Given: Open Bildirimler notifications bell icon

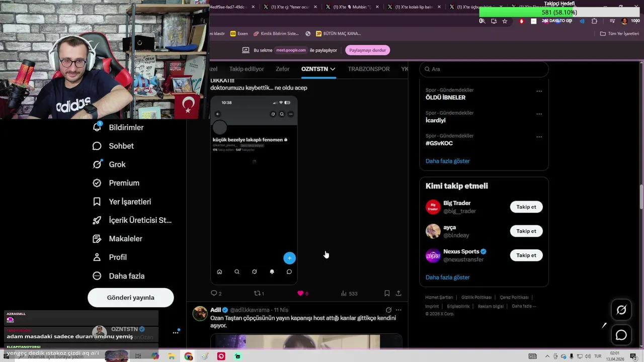Looking at the screenshot, I should click(x=97, y=127).
